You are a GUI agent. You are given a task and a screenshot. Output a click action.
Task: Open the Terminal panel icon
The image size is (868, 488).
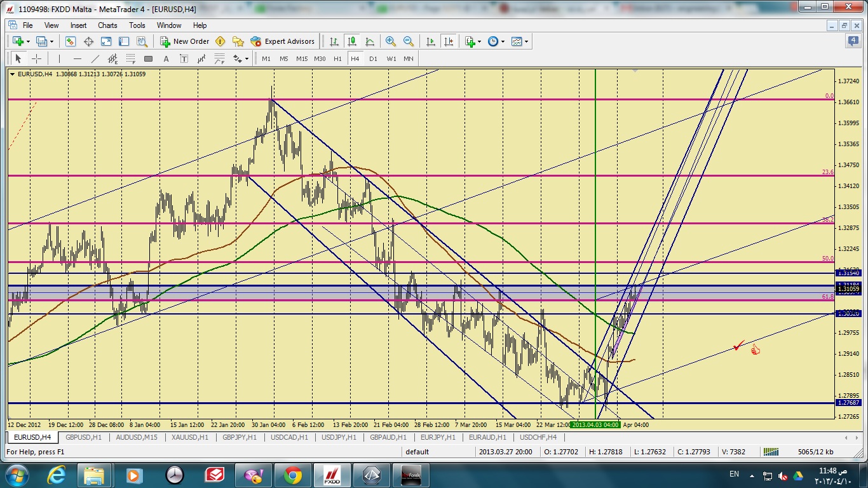[x=124, y=41]
